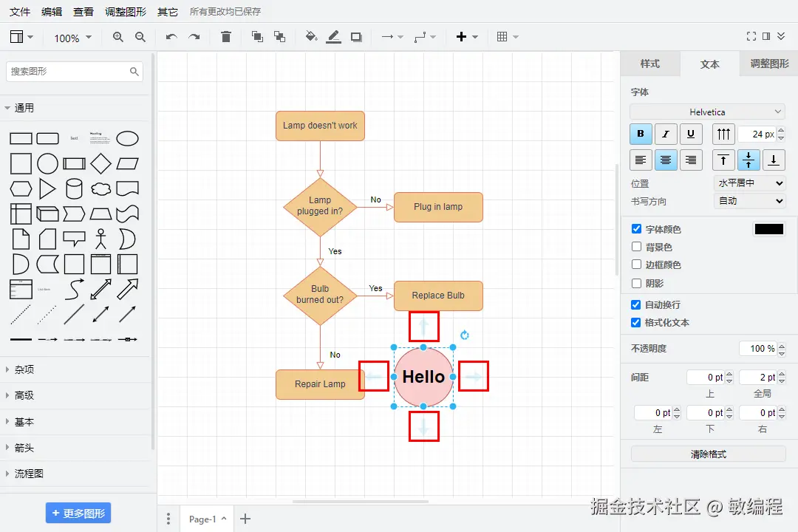Toggle vertical text orientation icon
This screenshot has height=532, width=798.
[723, 134]
